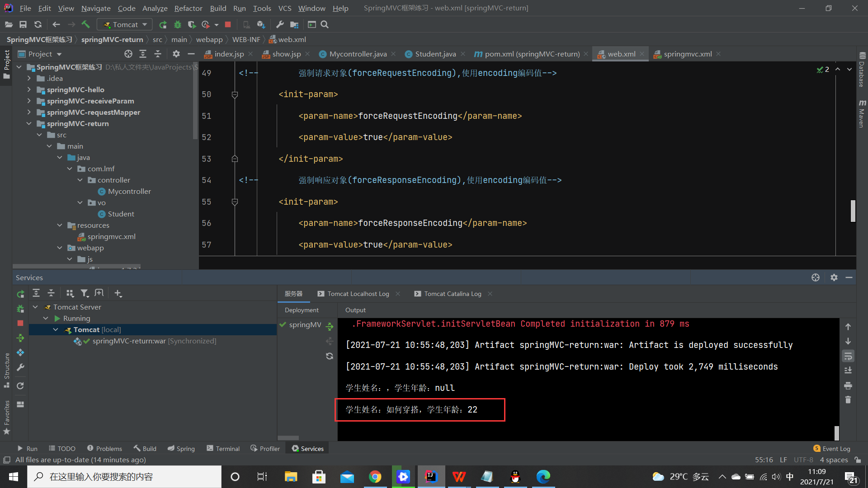Click the Add configuration icon in Services
Screen dimensions: 868x488
click(x=118, y=294)
